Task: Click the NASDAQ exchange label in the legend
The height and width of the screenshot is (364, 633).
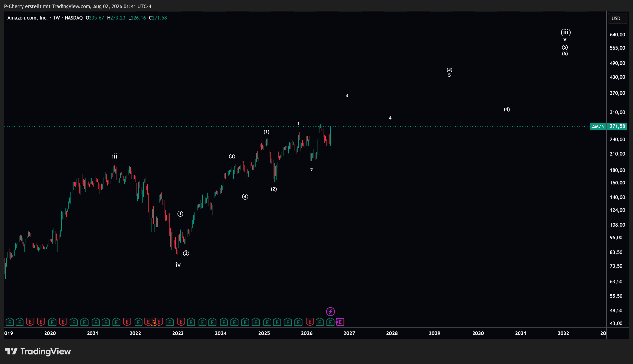Action: 74,18
